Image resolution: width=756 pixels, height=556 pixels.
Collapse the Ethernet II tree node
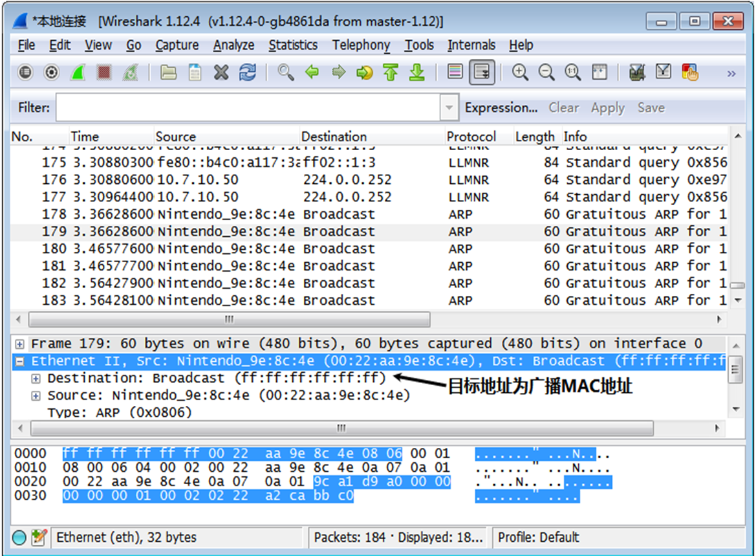(x=19, y=361)
